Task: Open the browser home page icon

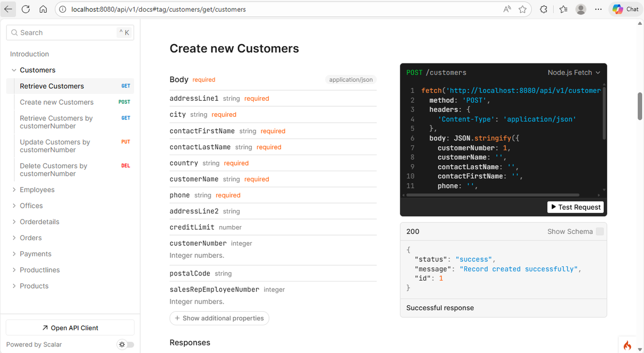Action: tap(43, 9)
